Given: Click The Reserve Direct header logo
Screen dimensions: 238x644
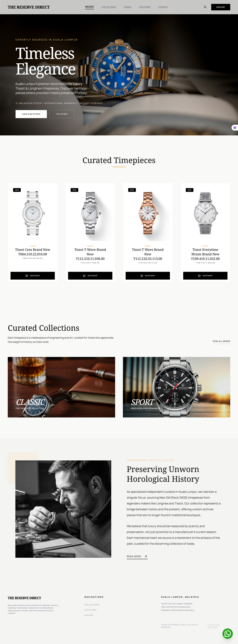Looking at the screenshot, I should (x=29, y=7).
